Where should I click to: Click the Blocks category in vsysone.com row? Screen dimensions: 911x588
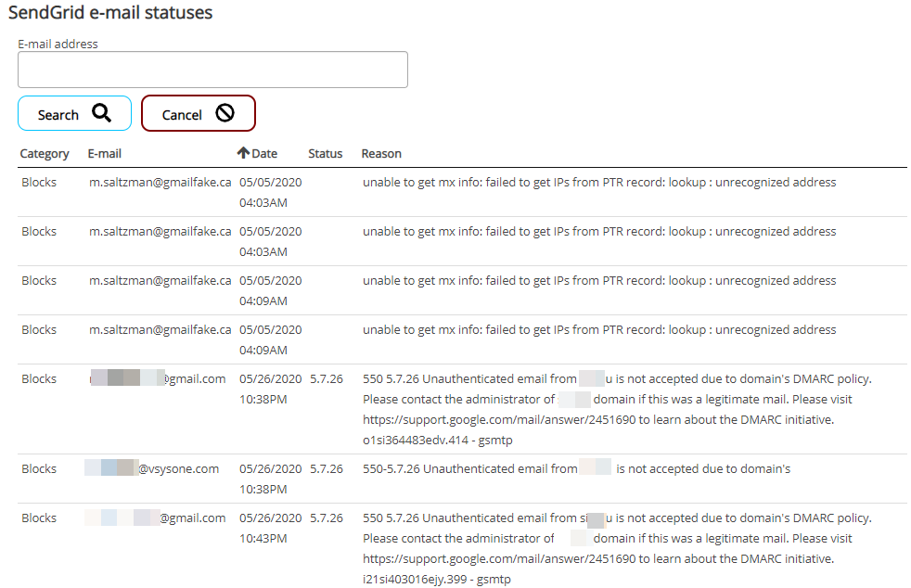pos(39,469)
